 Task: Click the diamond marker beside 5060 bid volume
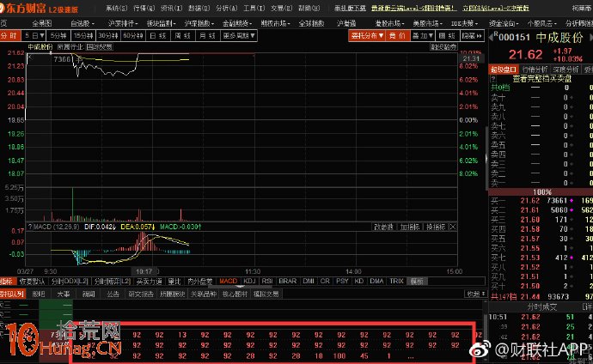pyautogui.click(x=571, y=210)
